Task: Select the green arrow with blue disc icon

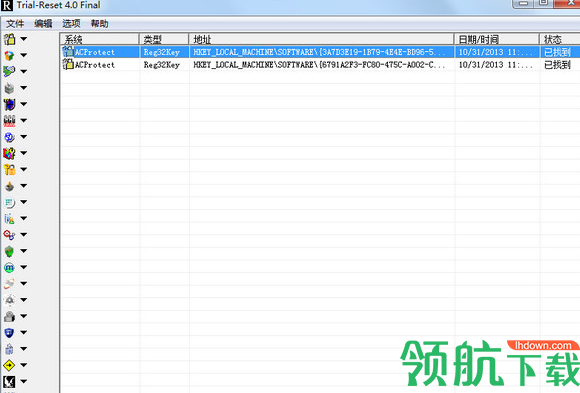Action: pos(9,71)
